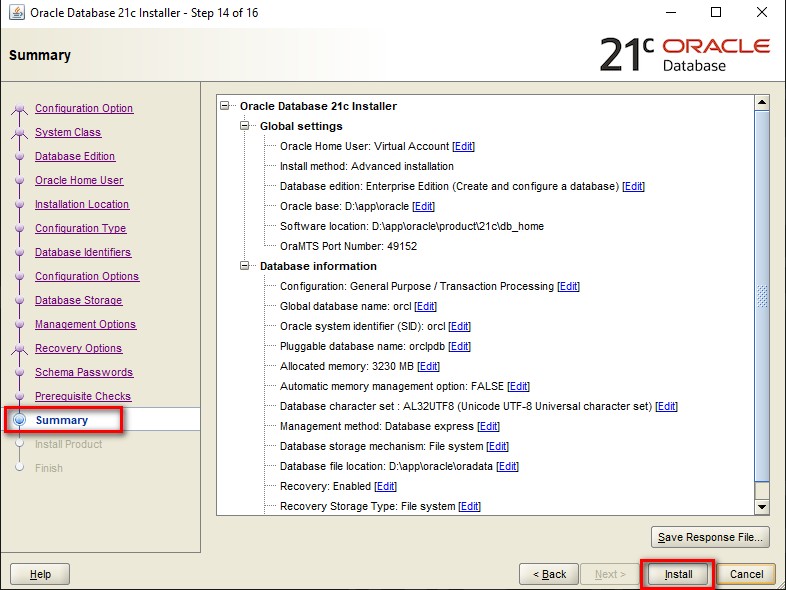Select the current Summary step
Screen dimensions: 786x590
pyautogui.click(x=62, y=420)
